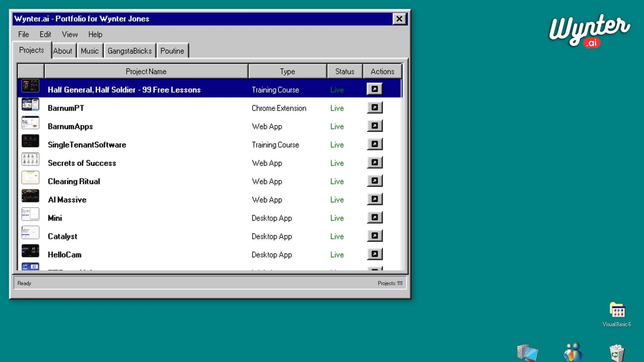Click the Catalyst project thumbnail
The height and width of the screenshot is (362, 644).
tap(30, 233)
